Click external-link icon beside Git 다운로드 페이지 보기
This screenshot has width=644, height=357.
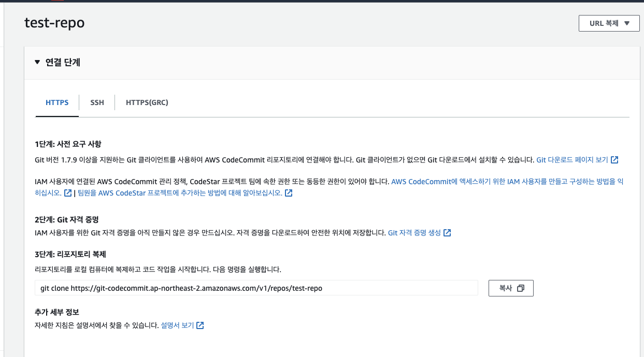pos(614,160)
